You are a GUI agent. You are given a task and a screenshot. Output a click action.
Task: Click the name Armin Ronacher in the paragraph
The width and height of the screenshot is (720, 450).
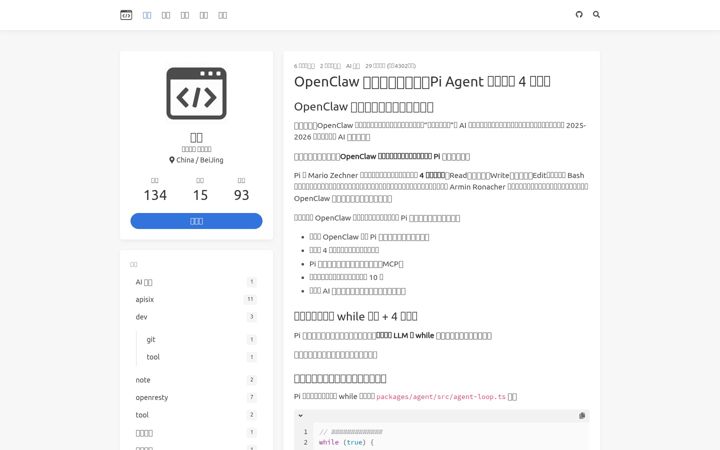point(477,187)
